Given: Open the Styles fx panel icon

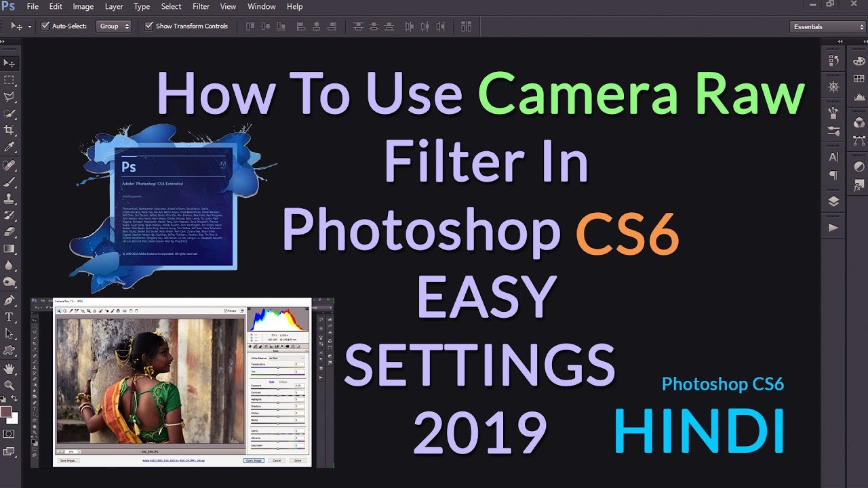Looking at the screenshot, I should point(859,185).
